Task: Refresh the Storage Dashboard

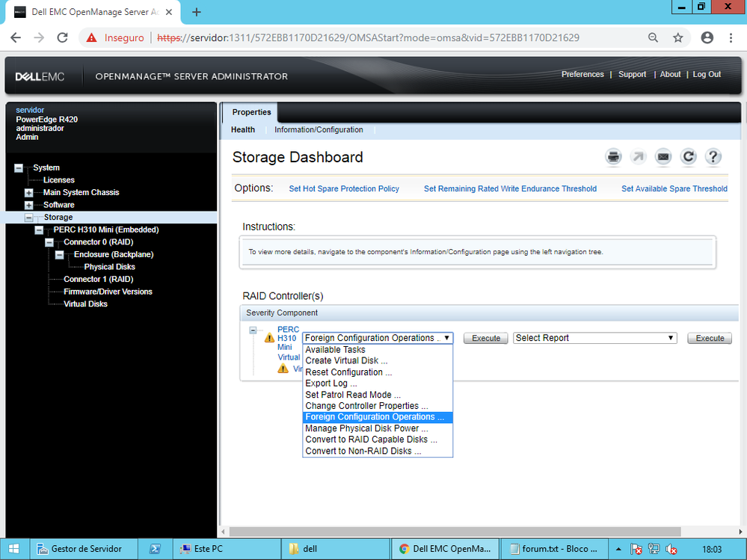Action: pyautogui.click(x=689, y=157)
